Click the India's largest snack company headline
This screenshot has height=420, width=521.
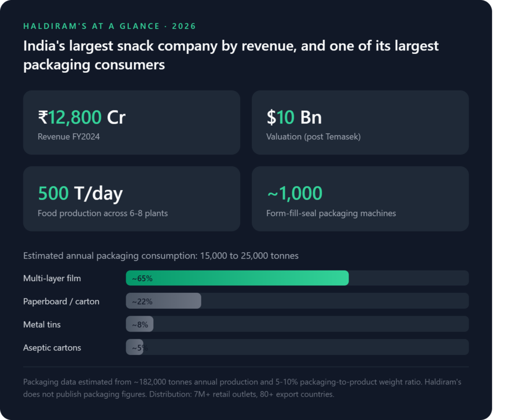click(231, 55)
